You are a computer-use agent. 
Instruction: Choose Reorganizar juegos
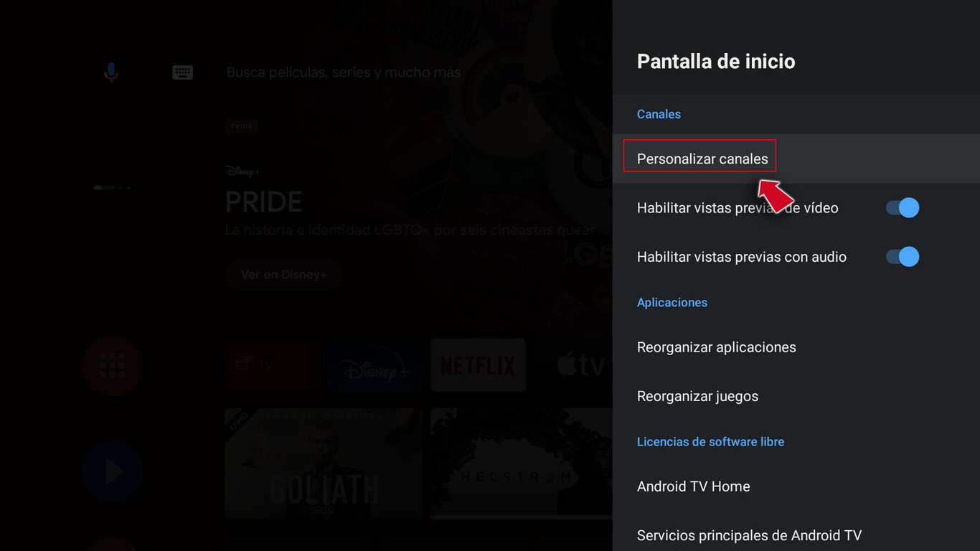(x=796, y=396)
